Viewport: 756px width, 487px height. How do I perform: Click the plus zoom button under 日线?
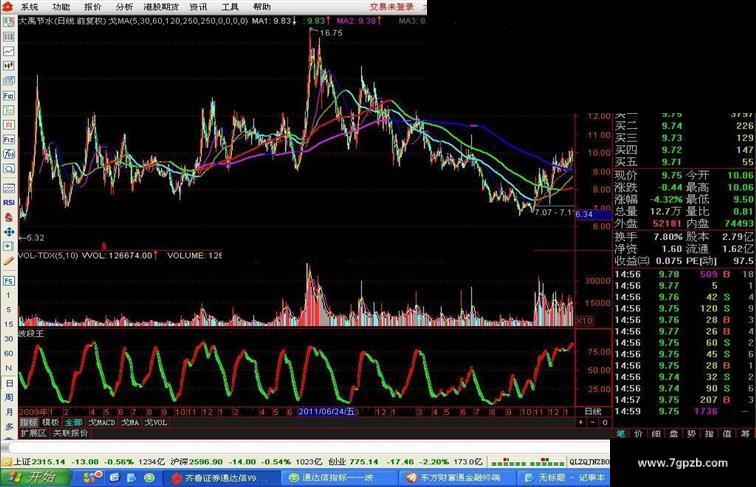(580, 422)
